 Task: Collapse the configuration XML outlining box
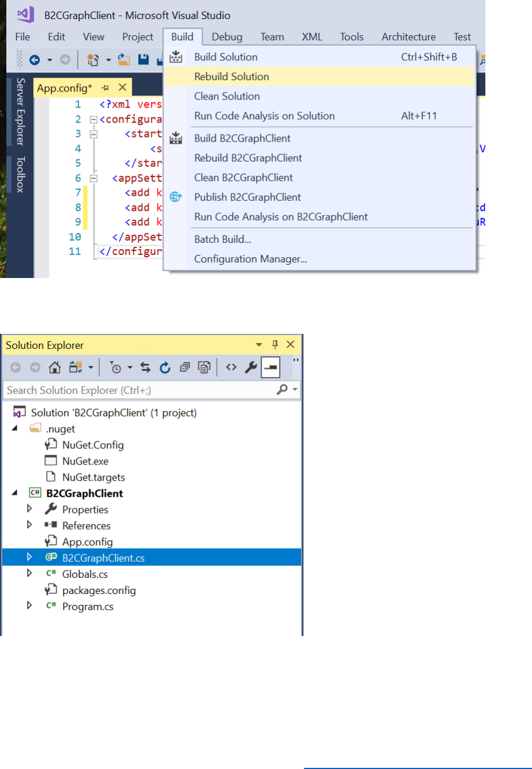click(x=94, y=120)
